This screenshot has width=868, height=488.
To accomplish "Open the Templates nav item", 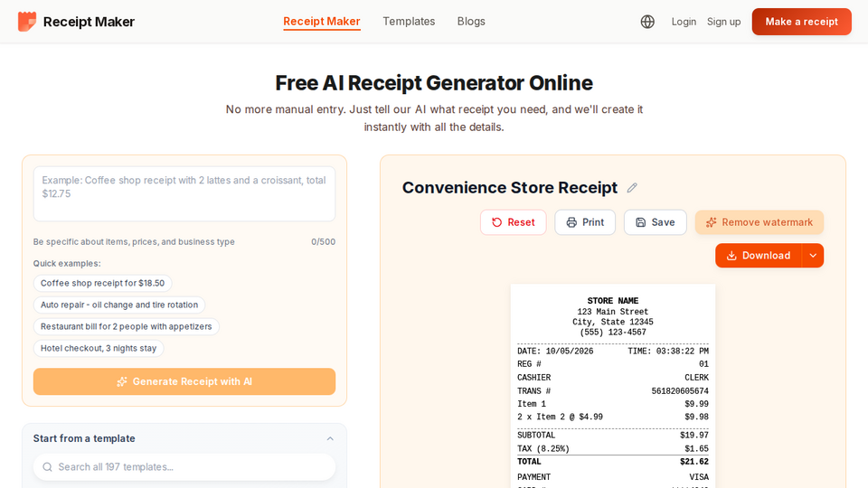I will tap(409, 22).
